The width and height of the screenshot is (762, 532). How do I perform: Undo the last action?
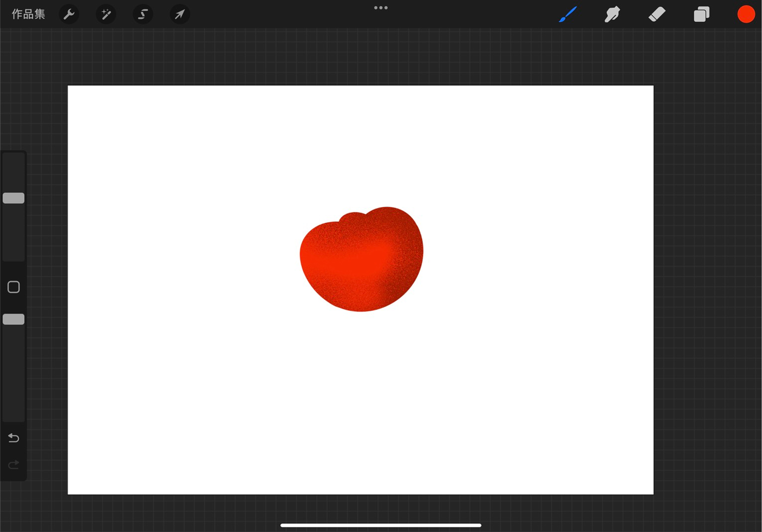coord(14,438)
